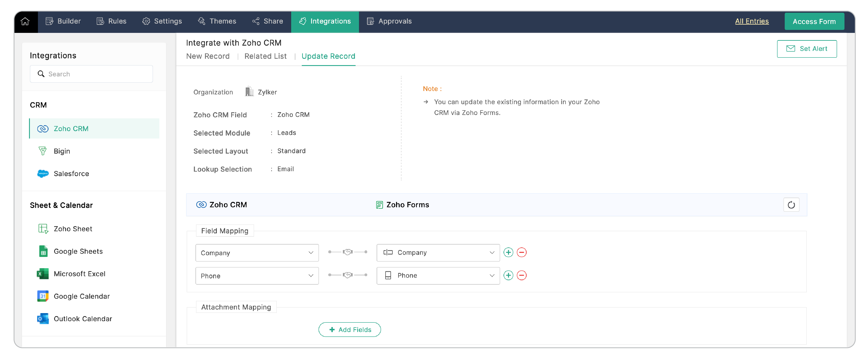Click the Zylker organization building icon
Screen dimensions: 868x360
[249, 91]
